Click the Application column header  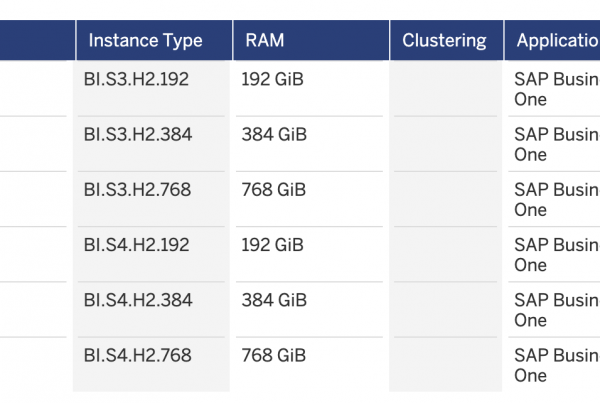point(552,40)
